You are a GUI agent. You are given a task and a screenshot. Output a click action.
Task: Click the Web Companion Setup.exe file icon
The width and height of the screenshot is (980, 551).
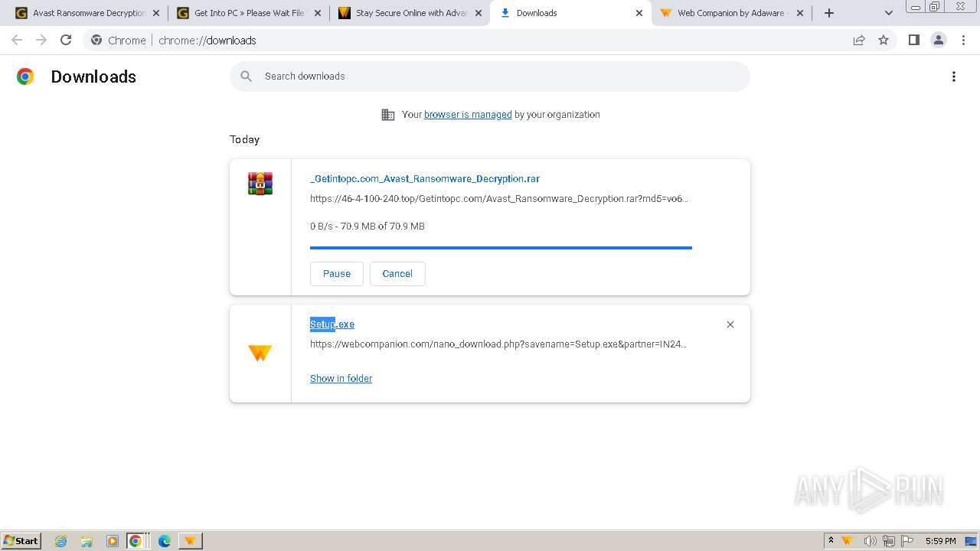point(260,353)
